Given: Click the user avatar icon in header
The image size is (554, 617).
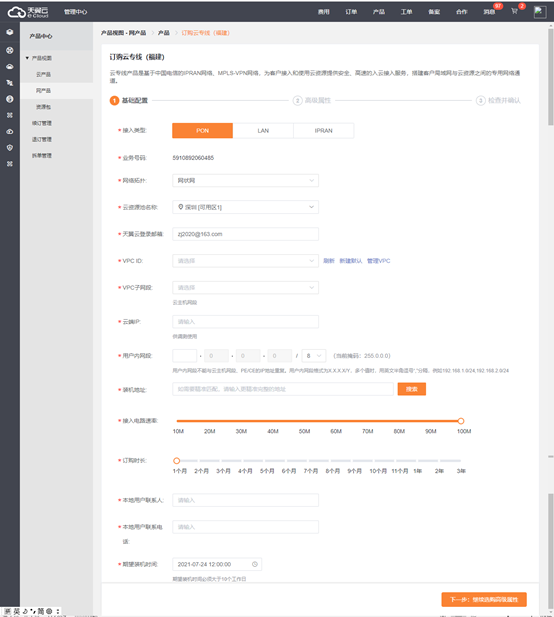Looking at the screenshot, I should (x=540, y=12).
